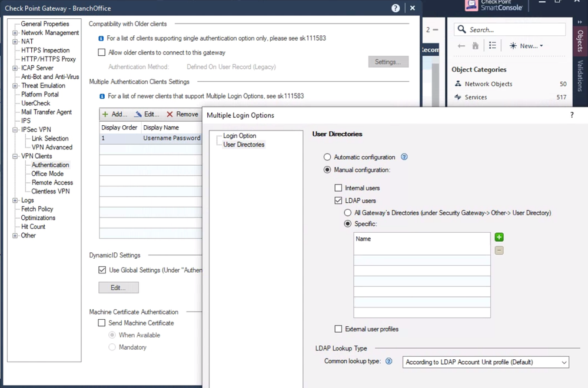Open the Validations vertical tab
This screenshot has height=388, width=588.
click(x=580, y=76)
